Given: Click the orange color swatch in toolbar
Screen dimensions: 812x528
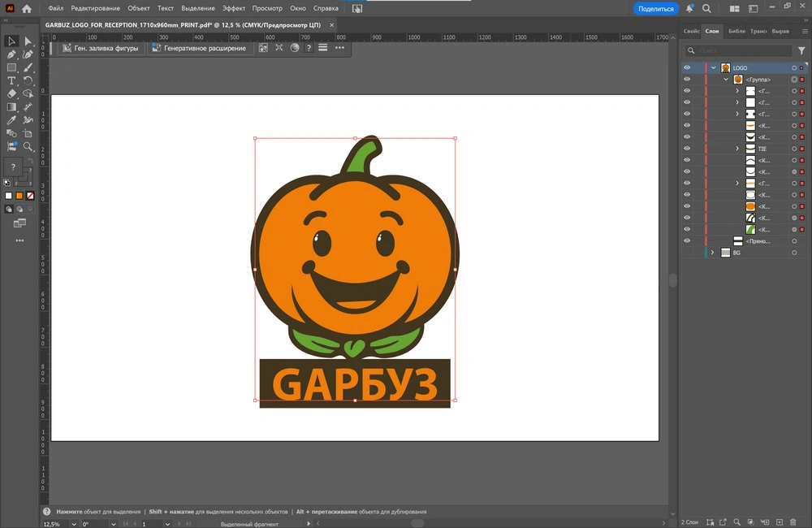Looking at the screenshot, I should click(x=19, y=196).
